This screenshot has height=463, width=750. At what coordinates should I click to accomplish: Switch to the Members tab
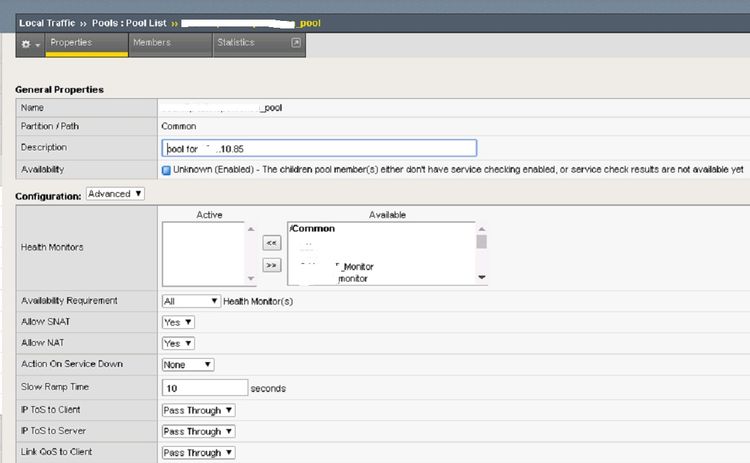(x=152, y=43)
